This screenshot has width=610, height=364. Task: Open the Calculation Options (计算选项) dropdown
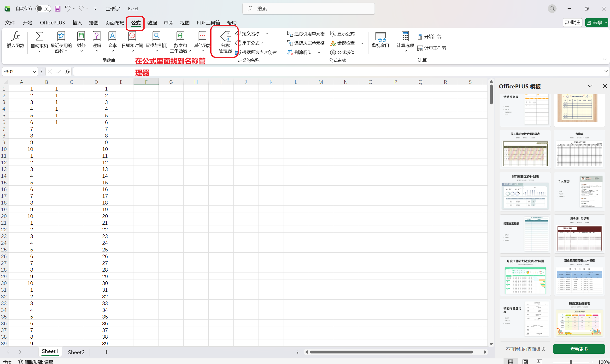(405, 42)
